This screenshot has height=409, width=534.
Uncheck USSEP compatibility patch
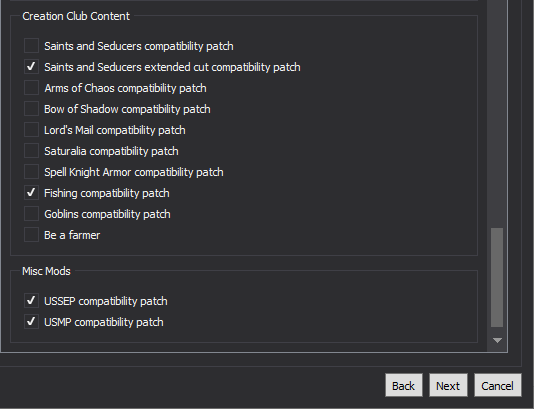click(x=31, y=301)
